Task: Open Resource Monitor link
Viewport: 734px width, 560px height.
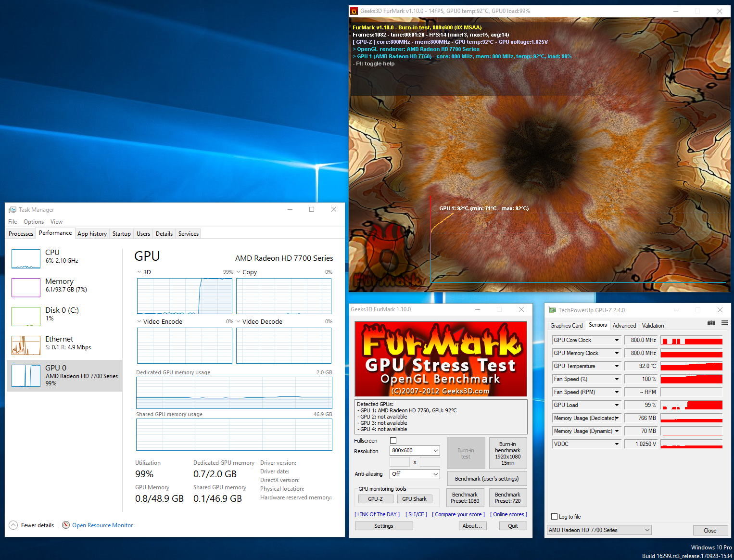Action: click(102, 525)
